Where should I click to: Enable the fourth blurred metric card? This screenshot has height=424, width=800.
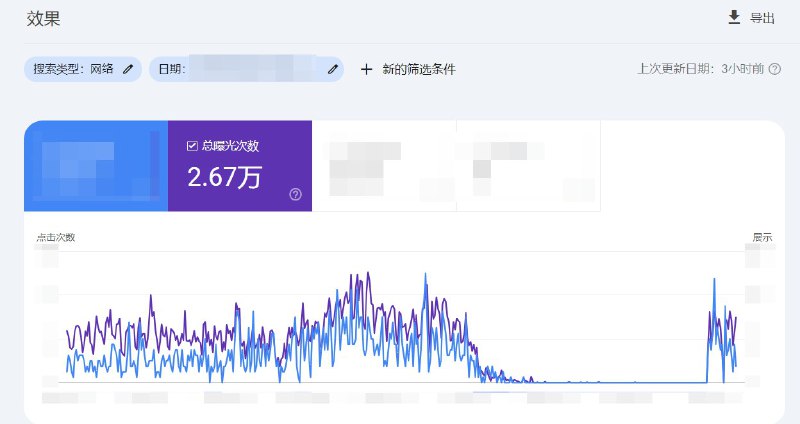click(x=528, y=166)
